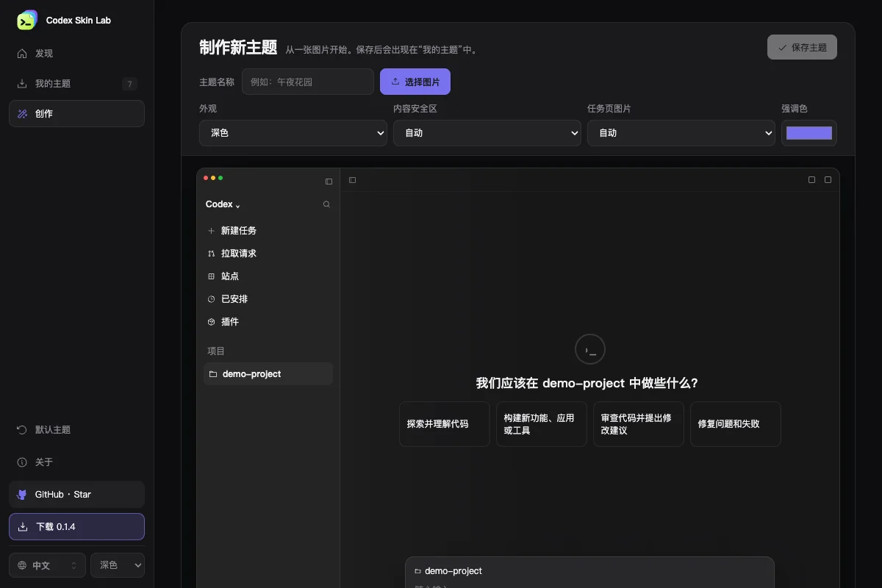This screenshot has width=882, height=588.
Task: Click the 默认主题 reset item
Action: pos(76,430)
